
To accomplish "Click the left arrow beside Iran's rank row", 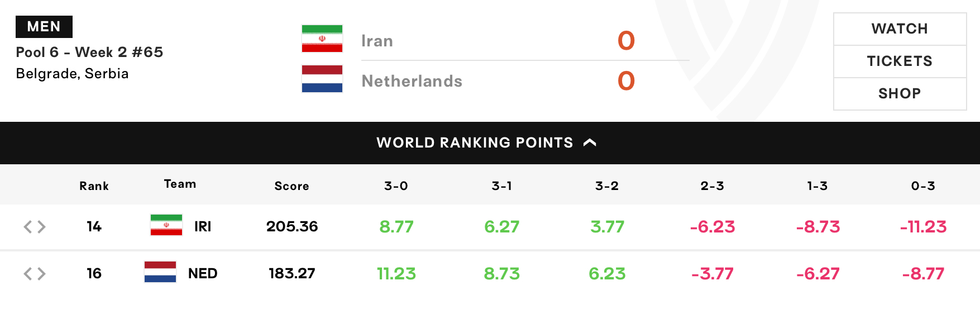I will pos(28,226).
